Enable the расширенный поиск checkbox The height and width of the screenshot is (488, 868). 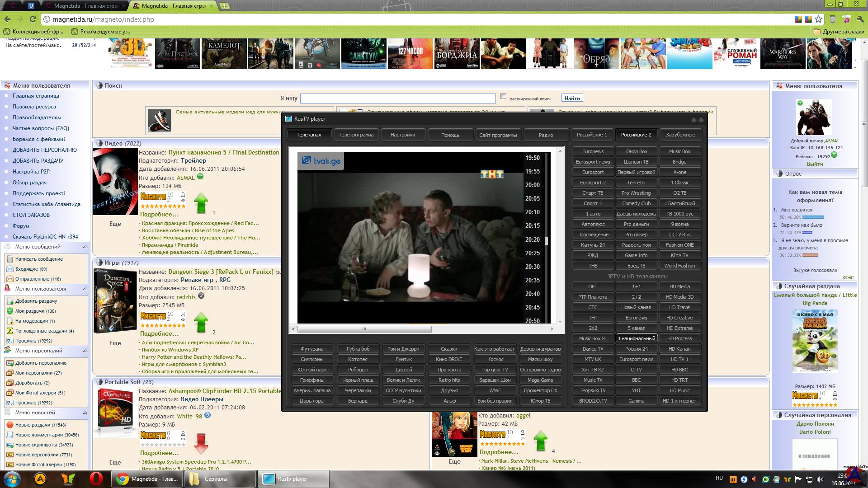point(504,96)
